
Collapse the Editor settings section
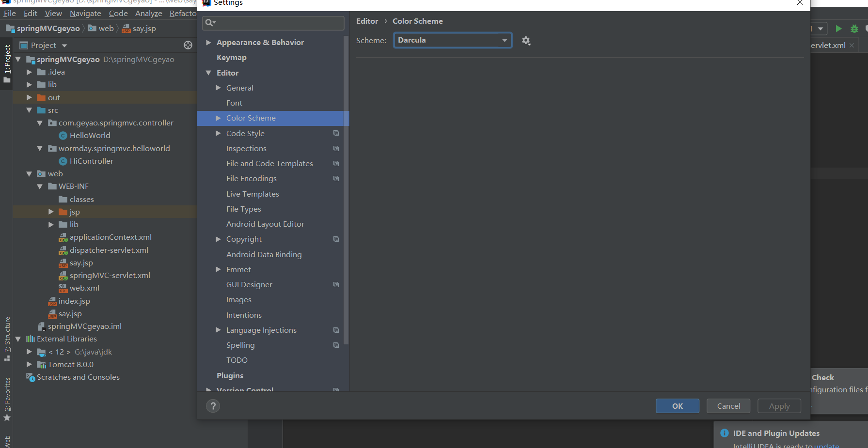tap(208, 73)
